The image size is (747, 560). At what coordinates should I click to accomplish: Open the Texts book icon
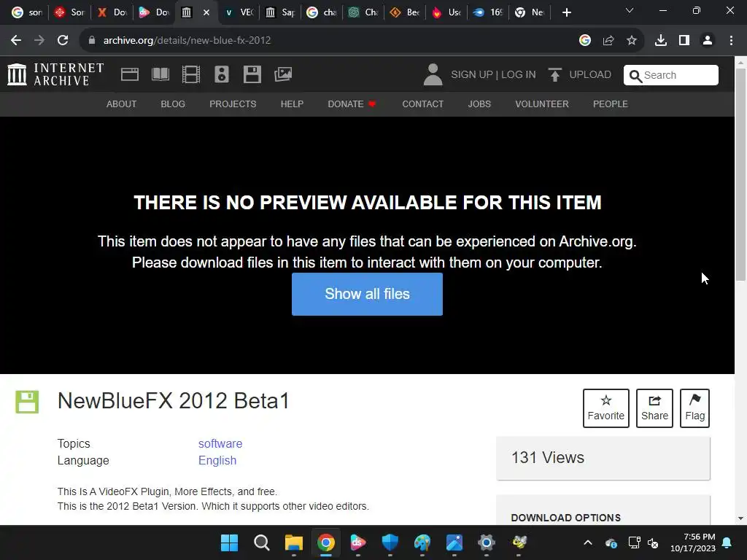pyautogui.click(x=160, y=74)
